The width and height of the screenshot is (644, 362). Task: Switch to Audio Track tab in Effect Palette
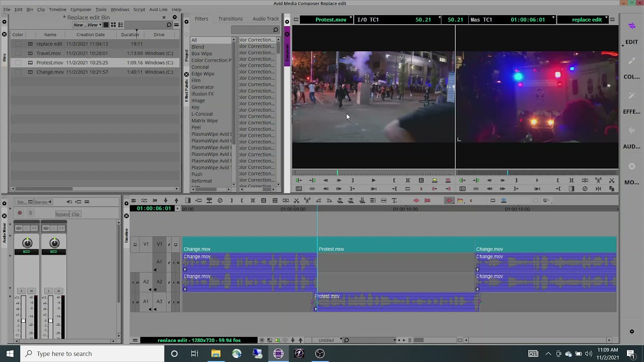point(266,19)
